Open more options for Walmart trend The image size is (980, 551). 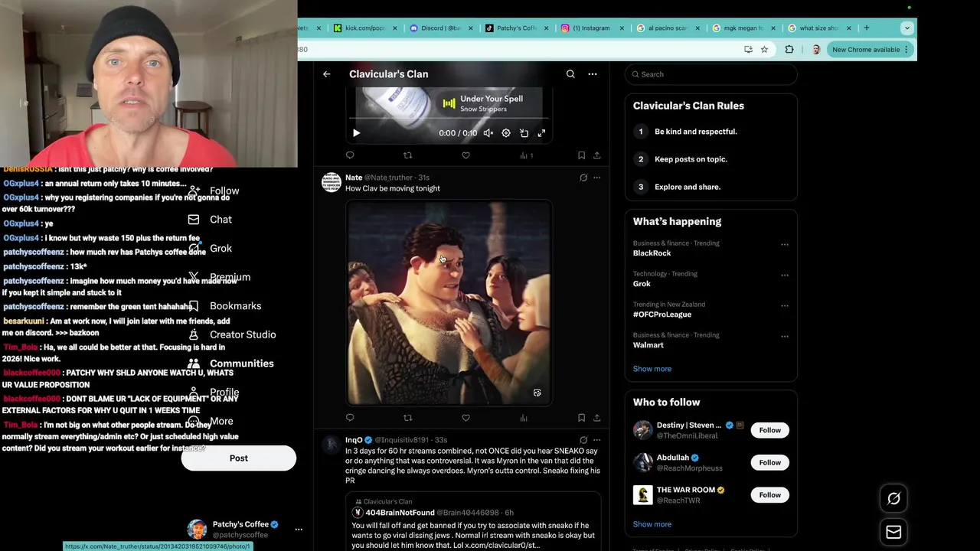[785, 336]
